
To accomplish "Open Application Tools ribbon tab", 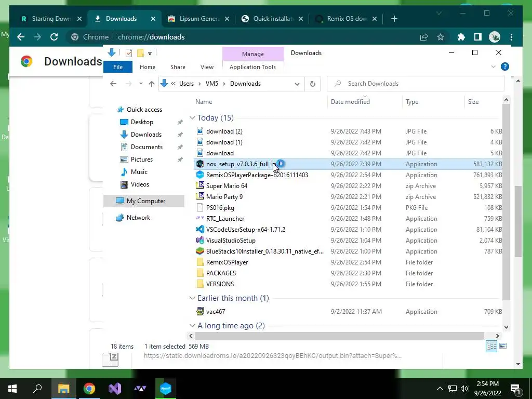I will coord(253,67).
